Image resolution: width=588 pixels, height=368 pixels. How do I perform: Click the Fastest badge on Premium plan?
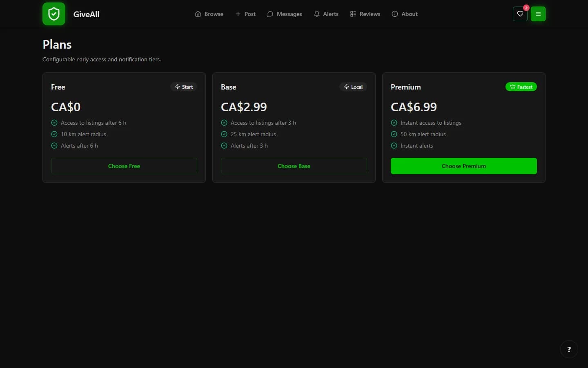tap(521, 87)
